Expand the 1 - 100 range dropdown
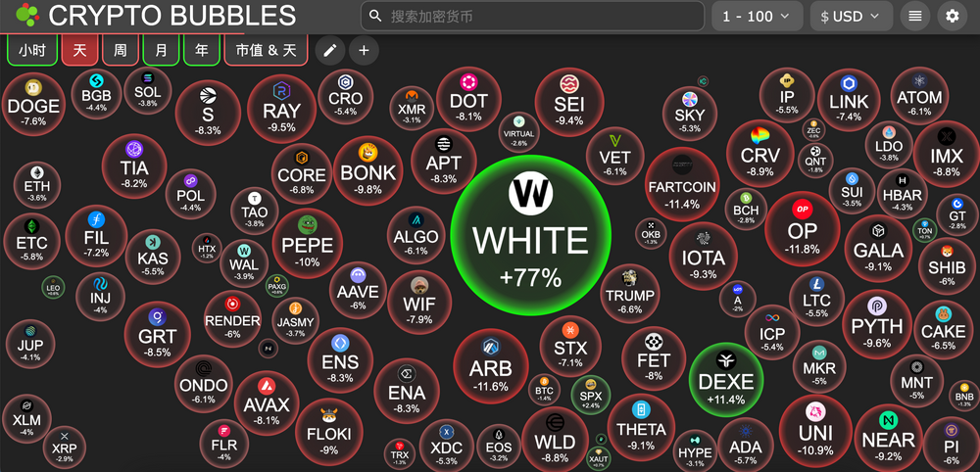Image resolution: width=980 pixels, height=472 pixels. click(x=757, y=16)
